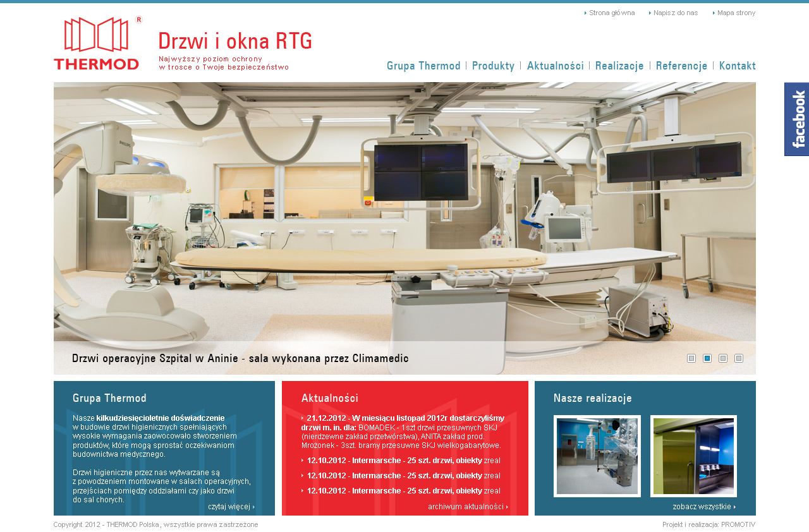
Task: Go to Aktualności in navigation
Action: click(x=555, y=66)
